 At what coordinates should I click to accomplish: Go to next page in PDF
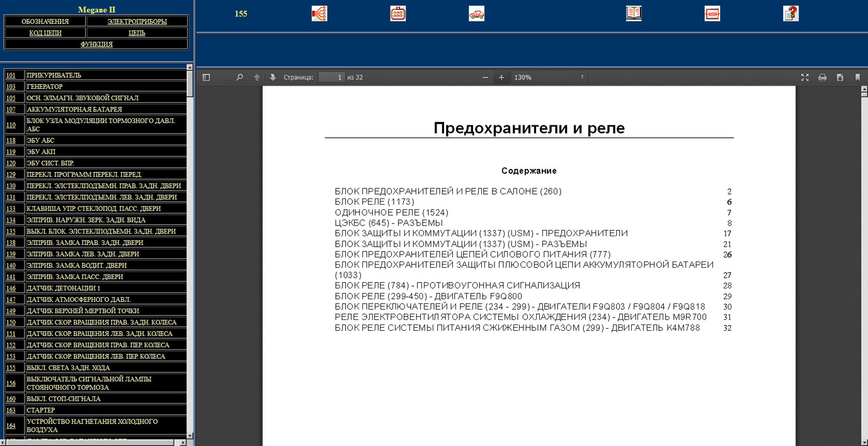[273, 77]
